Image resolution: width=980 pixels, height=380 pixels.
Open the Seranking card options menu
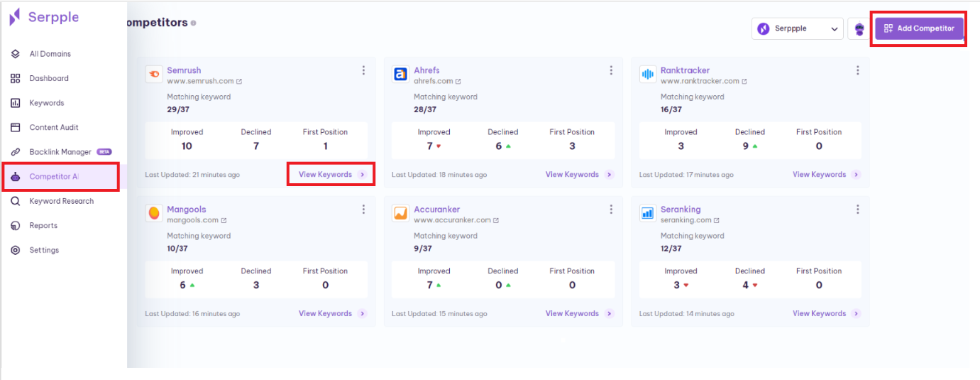pyautogui.click(x=857, y=210)
